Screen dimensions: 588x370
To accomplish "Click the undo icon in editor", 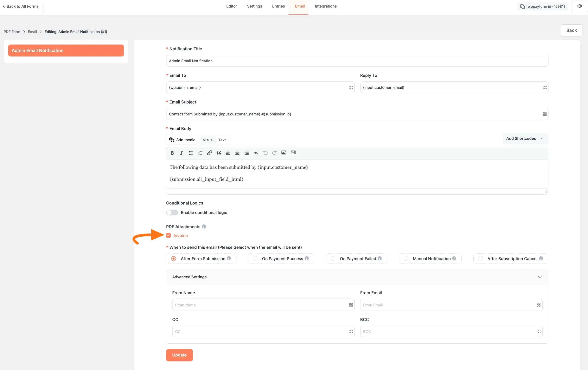I will point(265,153).
